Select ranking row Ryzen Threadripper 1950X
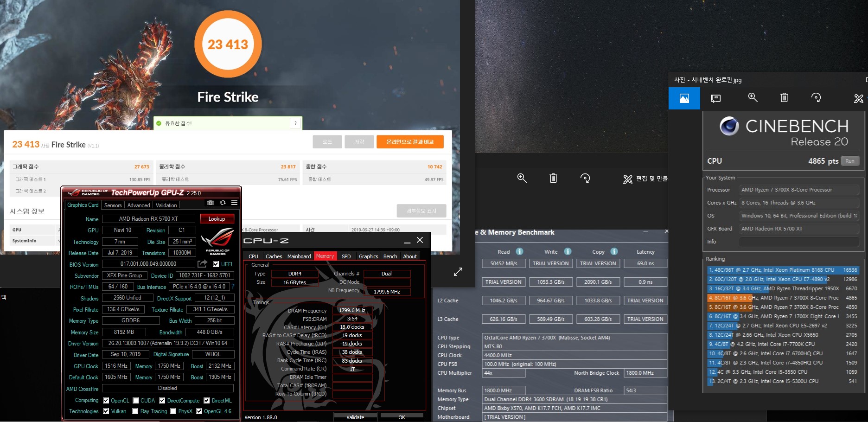 pyautogui.click(x=783, y=288)
